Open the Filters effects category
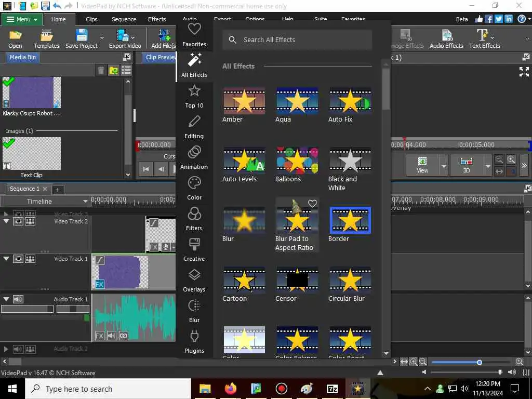The image size is (532, 399). pyautogui.click(x=194, y=219)
